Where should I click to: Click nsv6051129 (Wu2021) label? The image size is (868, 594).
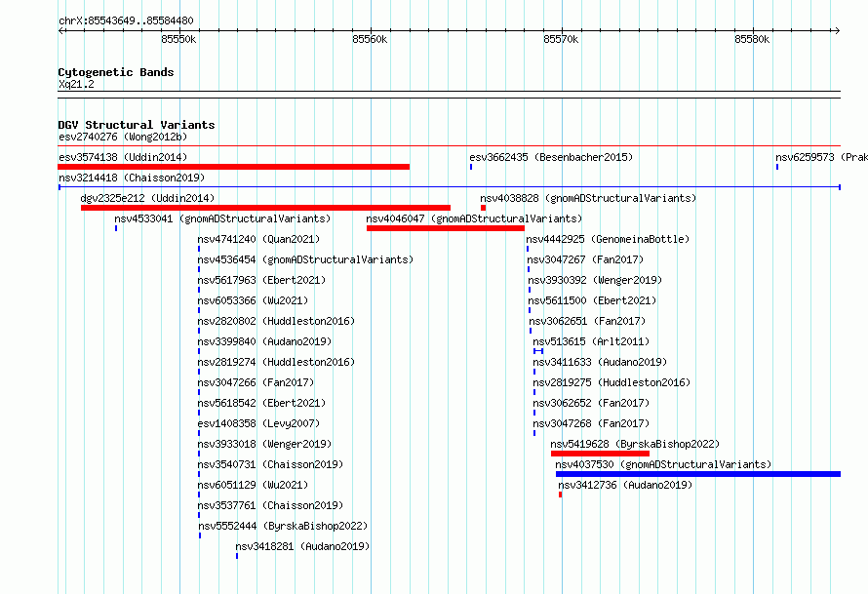(x=253, y=485)
